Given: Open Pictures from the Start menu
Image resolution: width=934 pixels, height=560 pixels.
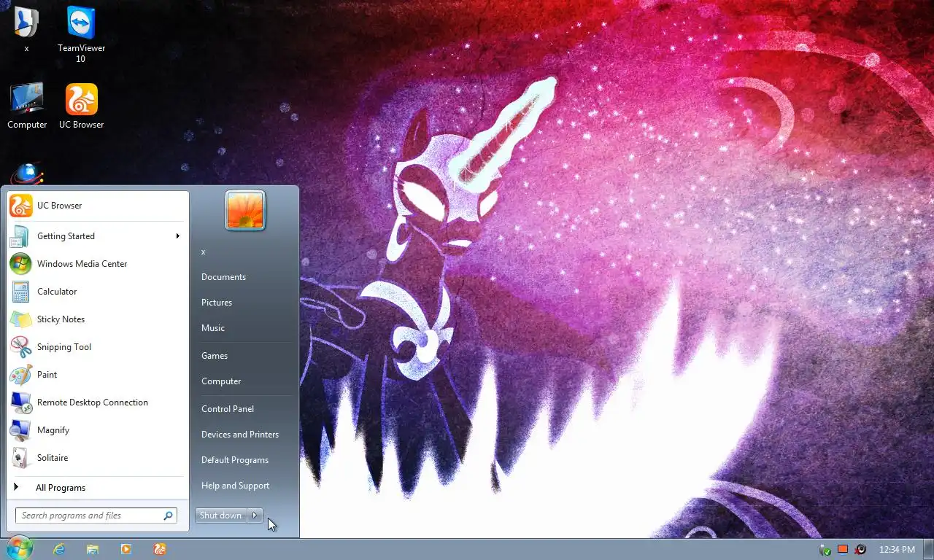Looking at the screenshot, I should tap(244, 303).
